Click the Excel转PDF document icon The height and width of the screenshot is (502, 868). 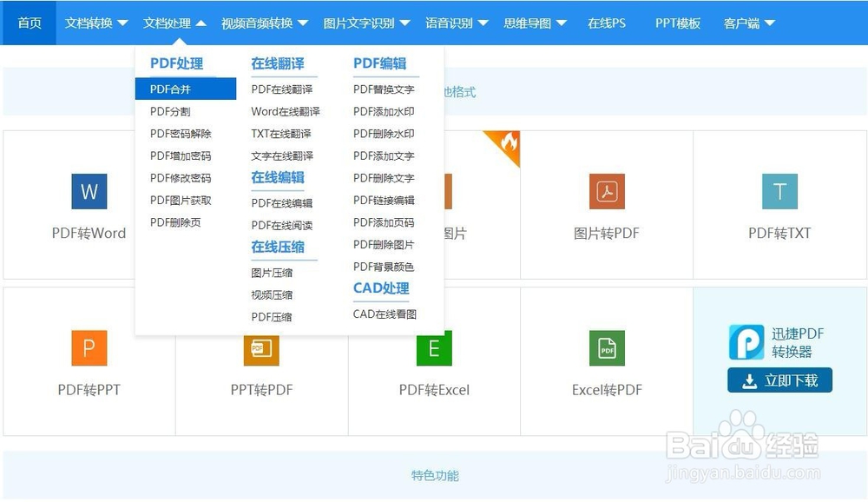click(606, 348)
